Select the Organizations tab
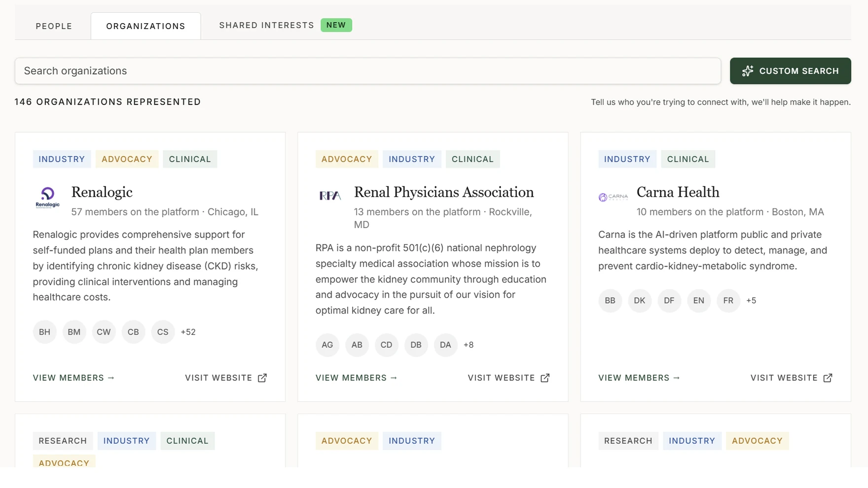 click(145, 26)
